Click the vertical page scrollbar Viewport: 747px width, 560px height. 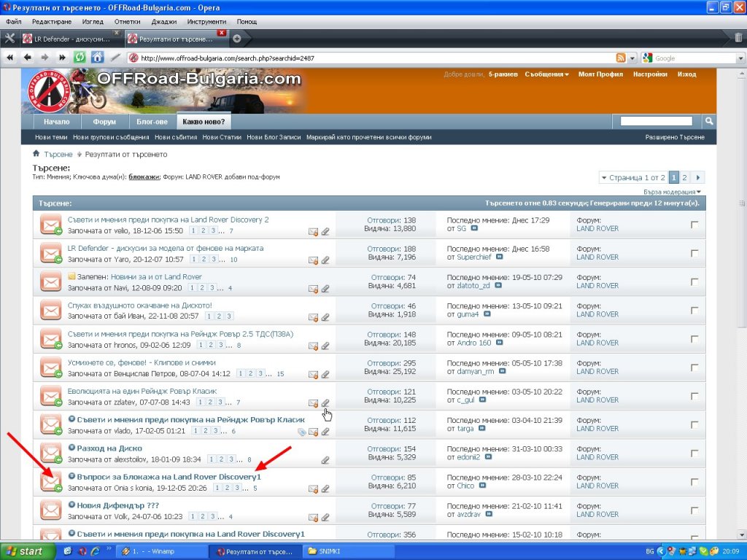click(x=741, y=203)
